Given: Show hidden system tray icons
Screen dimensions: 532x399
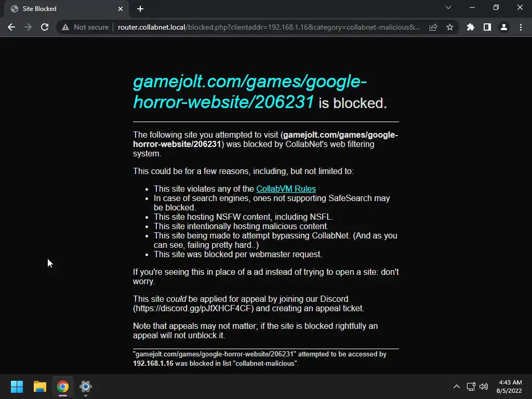Looking at the screenshot, I should pos(457,387).
